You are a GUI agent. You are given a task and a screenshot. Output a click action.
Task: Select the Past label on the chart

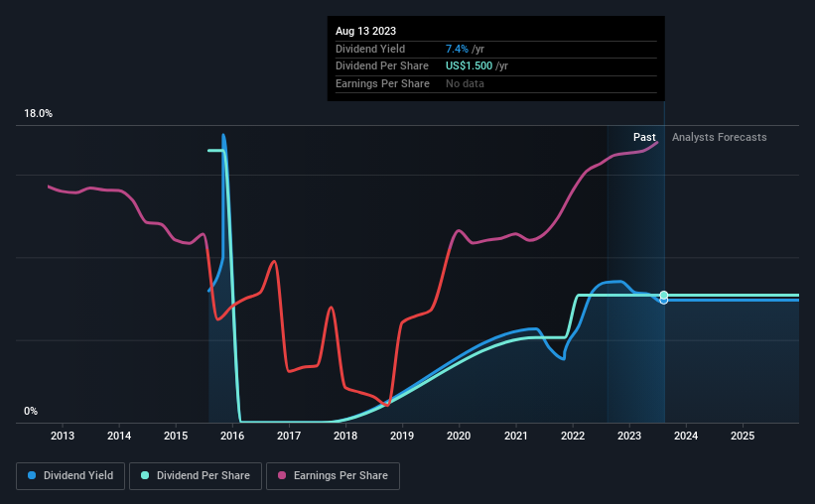(x=644, y=137)
